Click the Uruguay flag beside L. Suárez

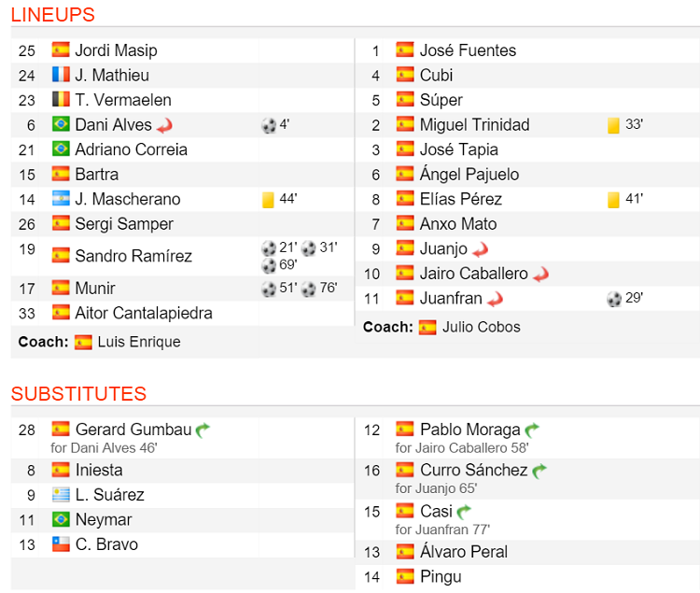click(x=61, y=495)
